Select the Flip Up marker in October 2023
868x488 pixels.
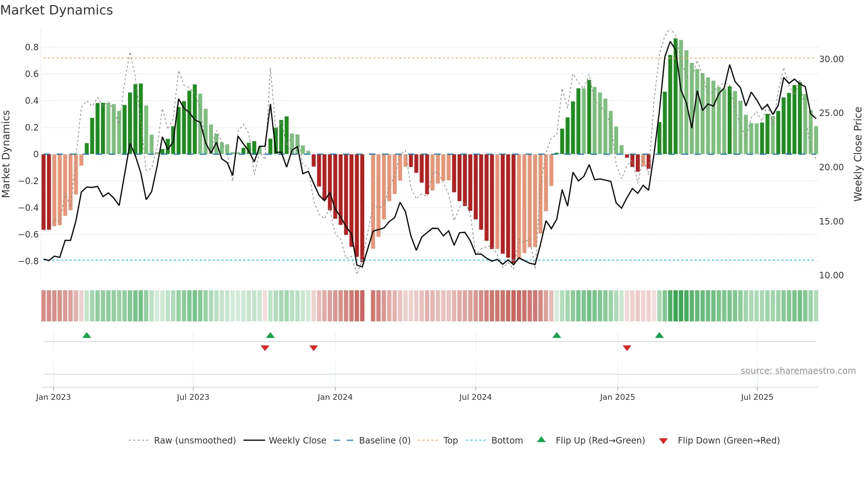click(271, 335)
